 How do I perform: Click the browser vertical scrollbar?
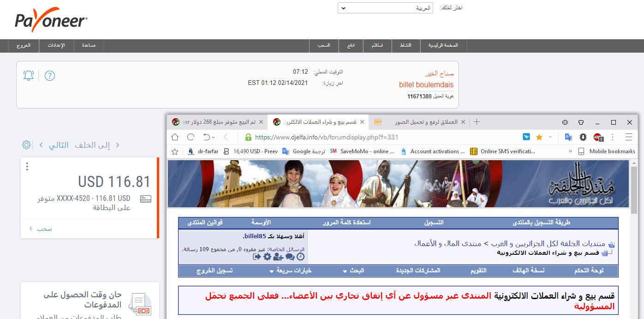[x=634, y=189]
